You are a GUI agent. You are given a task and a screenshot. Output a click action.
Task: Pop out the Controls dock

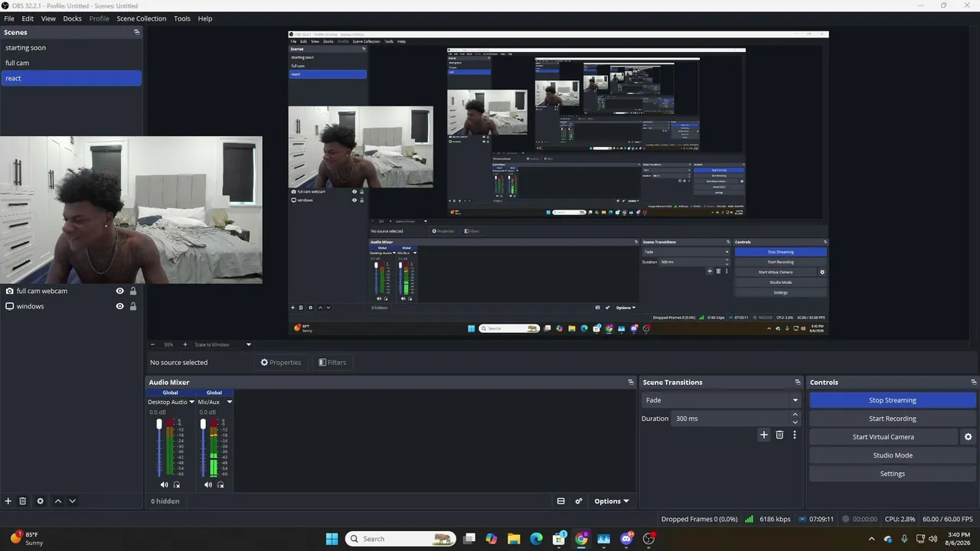(x=974, y=382)
